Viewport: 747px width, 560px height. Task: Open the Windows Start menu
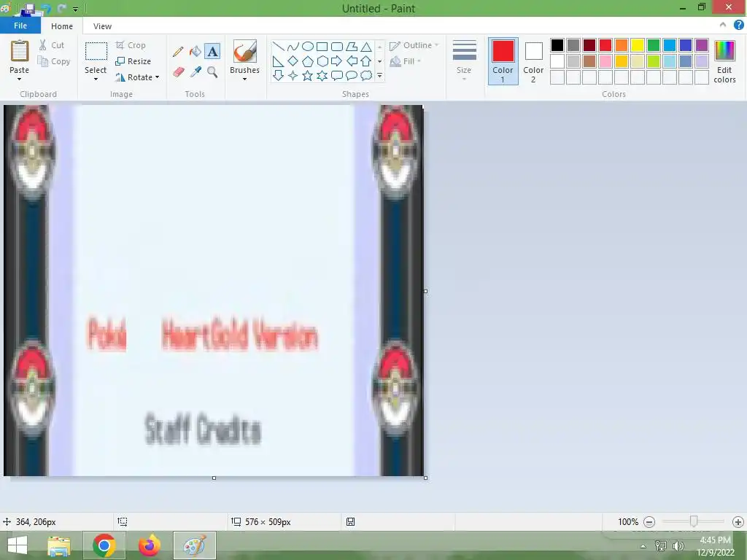click(x=18, y=545)
